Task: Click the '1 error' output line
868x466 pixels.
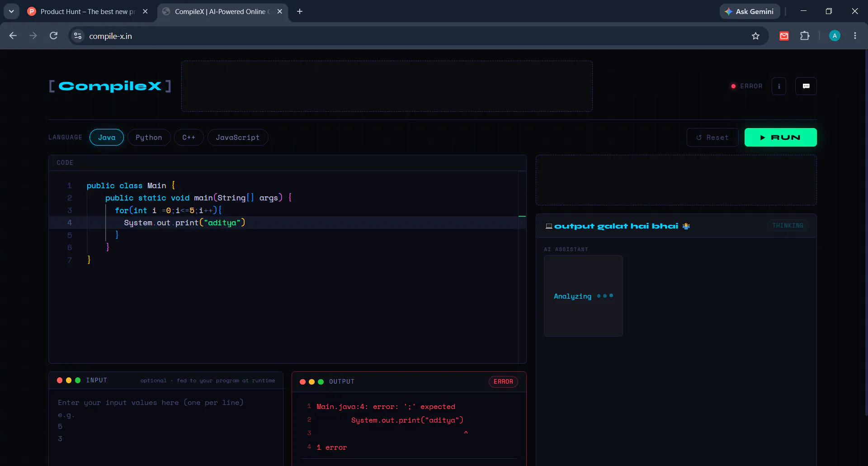Action: (331, 447)
